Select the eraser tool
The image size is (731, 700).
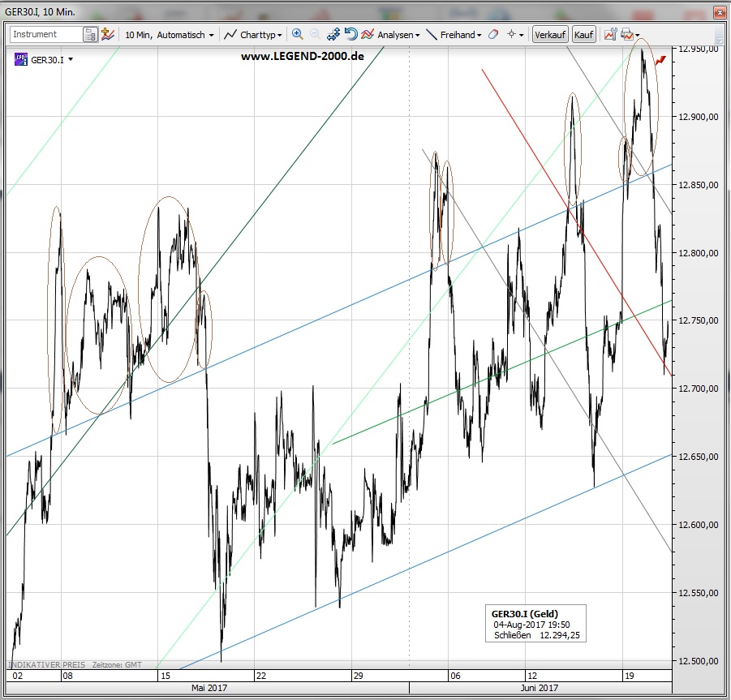pyautogui.click(x=492, y=35)
